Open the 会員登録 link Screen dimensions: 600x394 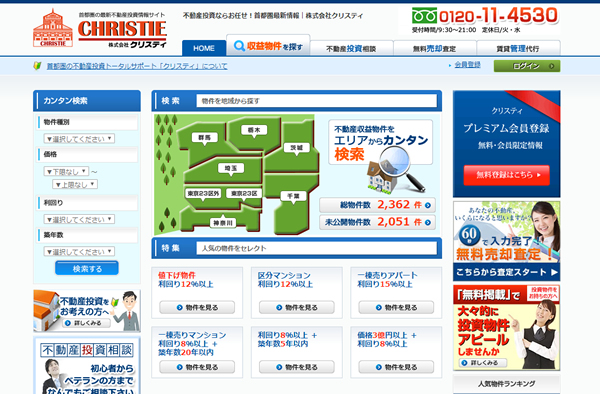[467, 65]
